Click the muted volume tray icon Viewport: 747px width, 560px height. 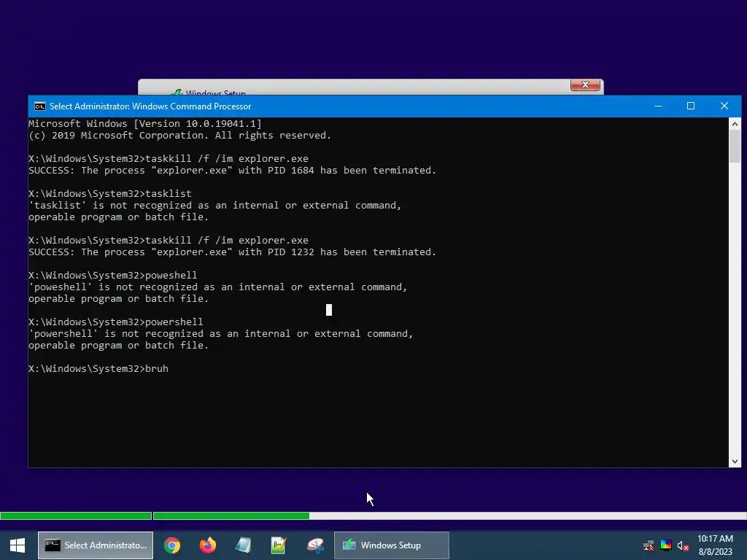pyautogui.click(x=683, y=545)
